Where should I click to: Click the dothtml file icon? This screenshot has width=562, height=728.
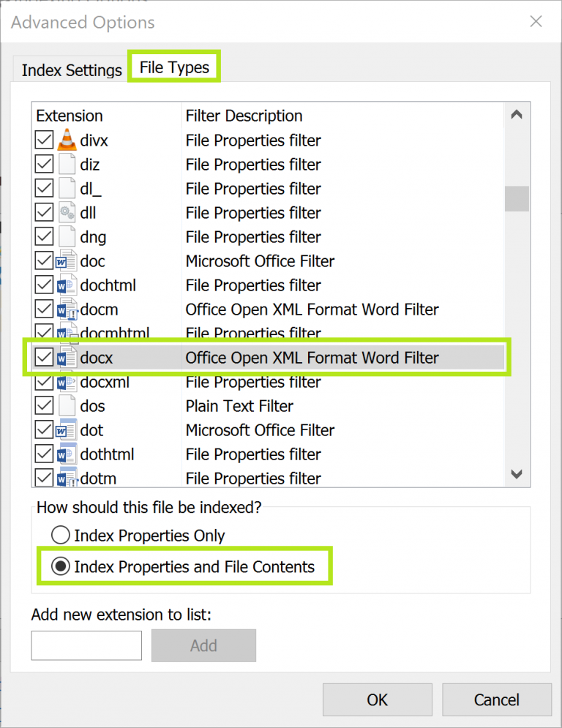pos(67,454)
